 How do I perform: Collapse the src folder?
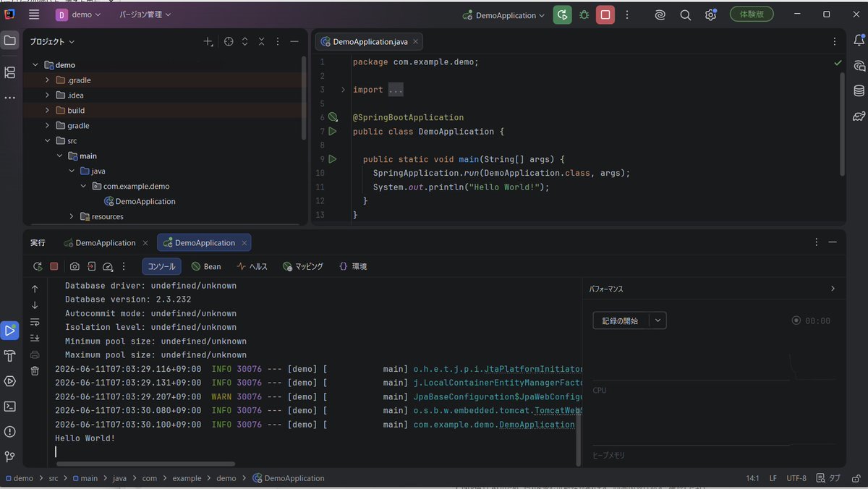[47, 141]
